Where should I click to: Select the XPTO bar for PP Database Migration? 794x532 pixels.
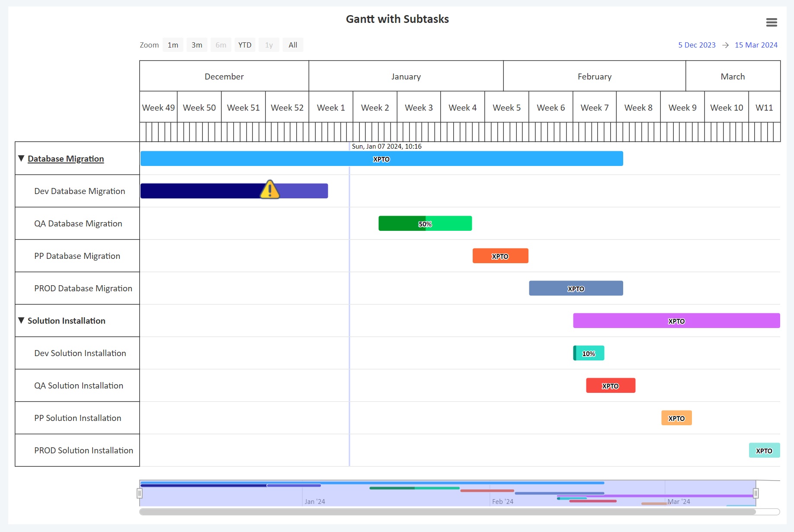(x=500, y=256)
